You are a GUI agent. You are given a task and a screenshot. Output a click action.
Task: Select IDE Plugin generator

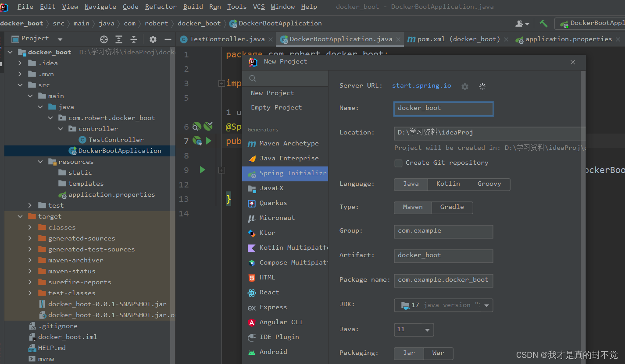285,337
